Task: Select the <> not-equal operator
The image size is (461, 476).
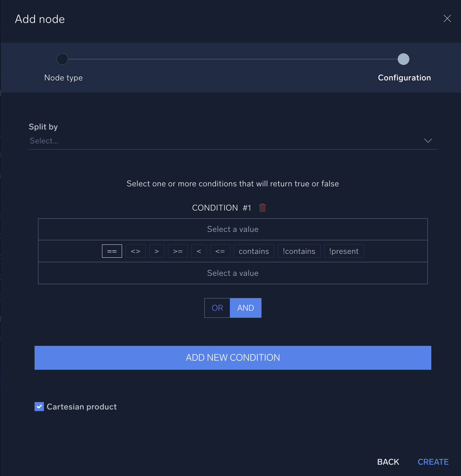Action: tap(135, 251)
